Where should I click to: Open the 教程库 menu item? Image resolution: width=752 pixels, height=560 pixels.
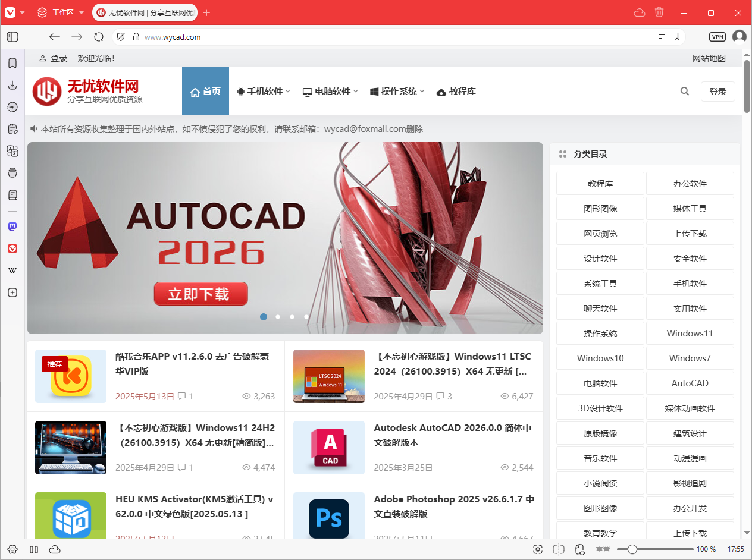pos(456,92)
